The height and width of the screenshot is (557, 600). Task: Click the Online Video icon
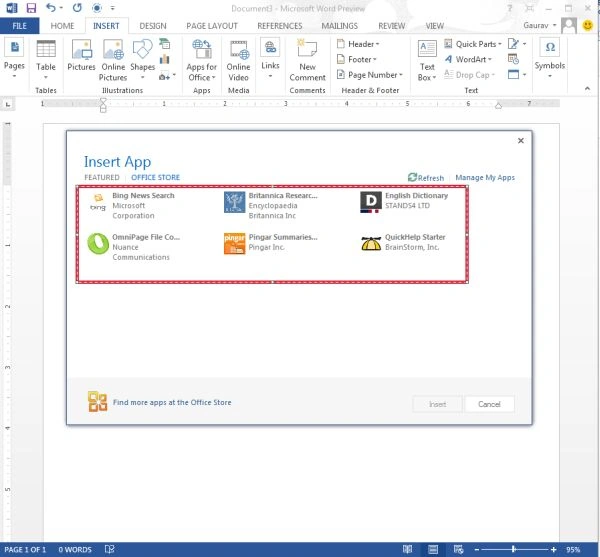pyautogui.click(x=238, y=61)
